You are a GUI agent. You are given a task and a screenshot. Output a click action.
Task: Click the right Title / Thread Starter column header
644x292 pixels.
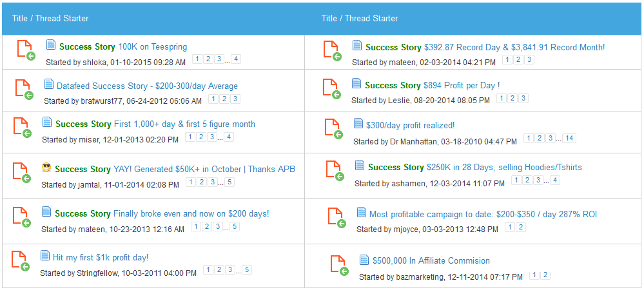360,19
